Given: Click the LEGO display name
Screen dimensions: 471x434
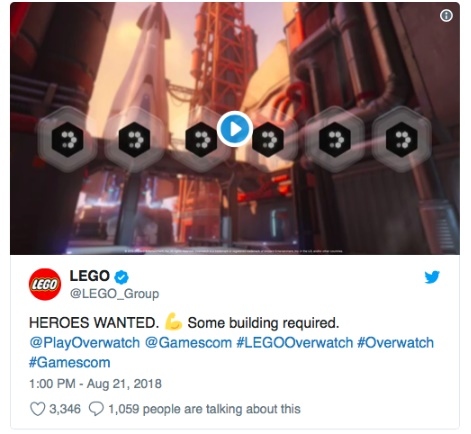Looking at the screenshot, I should tap(90, 276).
